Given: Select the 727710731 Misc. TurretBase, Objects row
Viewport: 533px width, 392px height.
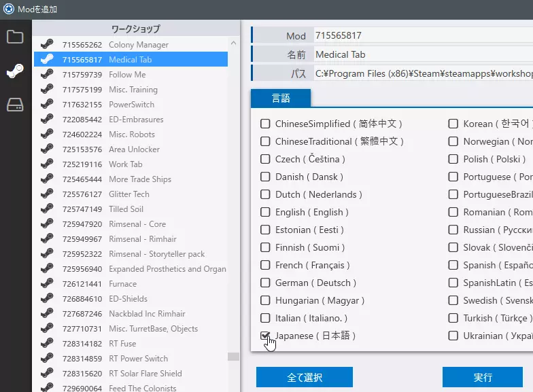Looking at the screenshot, I should tap(131, 329).
